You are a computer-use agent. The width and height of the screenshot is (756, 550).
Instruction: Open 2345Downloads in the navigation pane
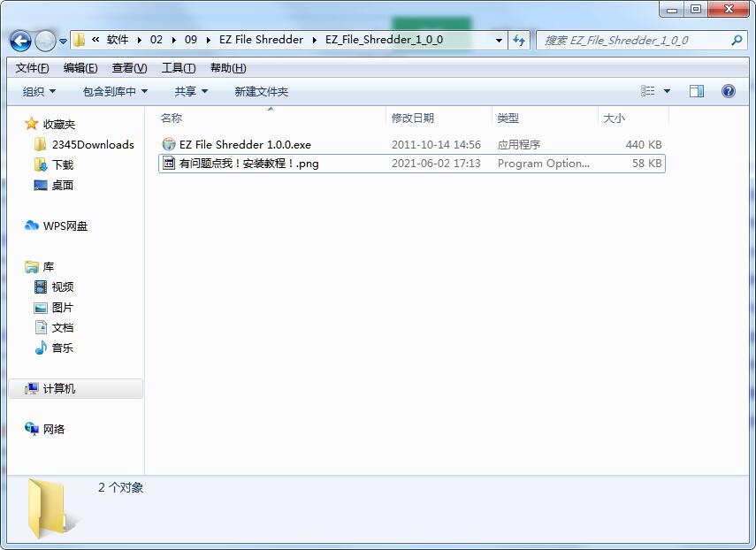pyautogui.click(x=93, y=145)
